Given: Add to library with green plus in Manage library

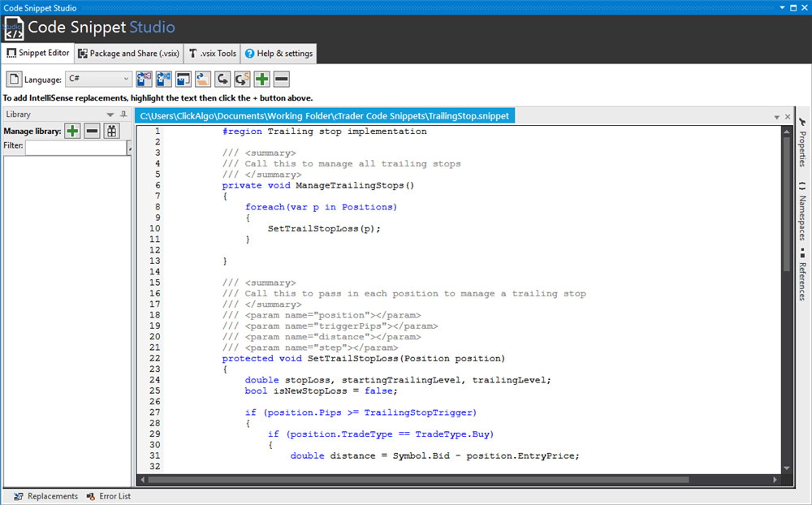Looking at the screenshot, I should pos(72,131).
